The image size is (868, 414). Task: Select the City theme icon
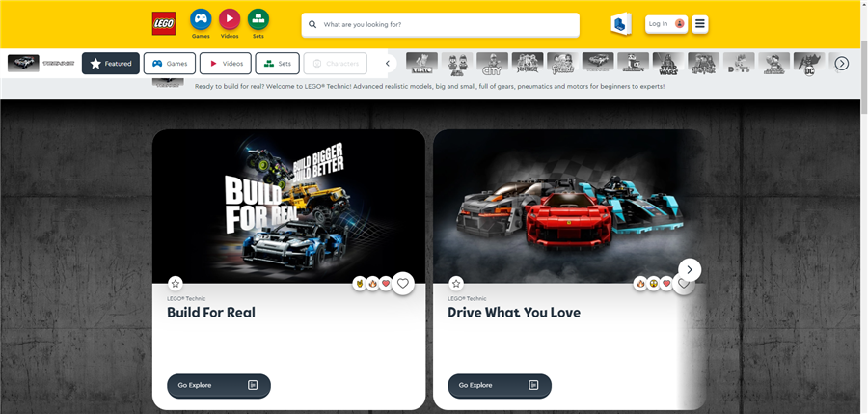492,64
